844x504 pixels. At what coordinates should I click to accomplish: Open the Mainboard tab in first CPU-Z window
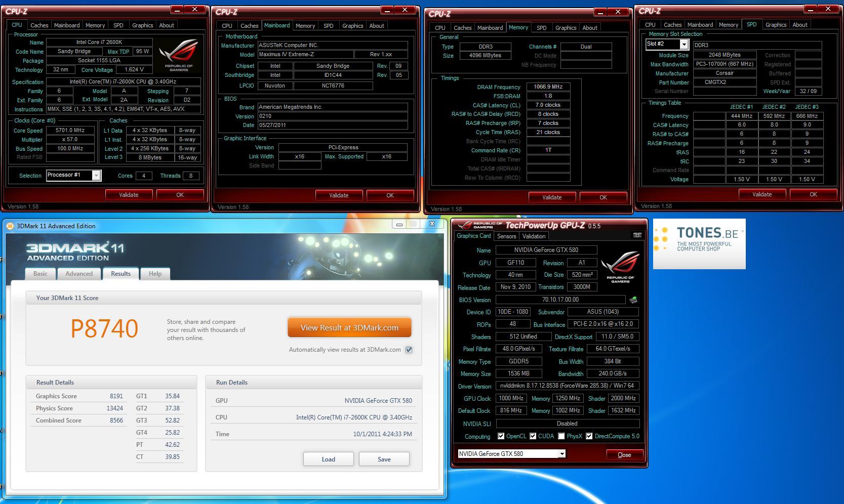[67, 25]
